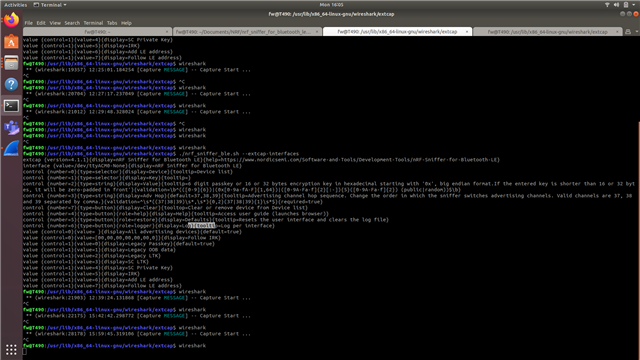Image resolution: width=640 pixels, height=360 pixels.
Task: Click the 'All advertising devices' value line
Action: pos(132,232)
